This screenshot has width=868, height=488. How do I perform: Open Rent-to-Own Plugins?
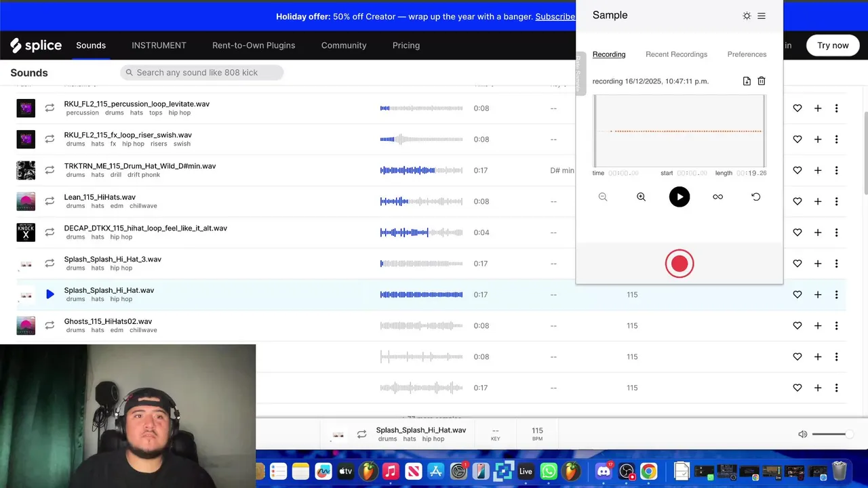point(254,45)
